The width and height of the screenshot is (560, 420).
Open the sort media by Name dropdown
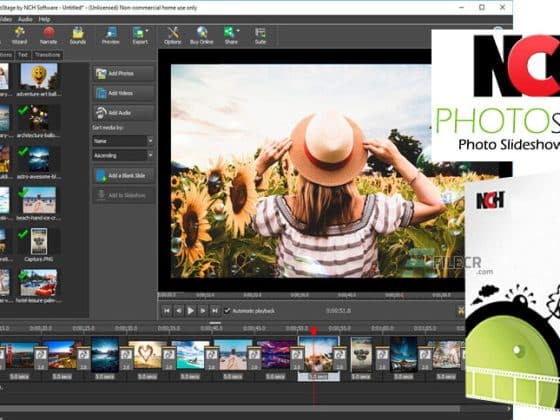click(123, 141)
